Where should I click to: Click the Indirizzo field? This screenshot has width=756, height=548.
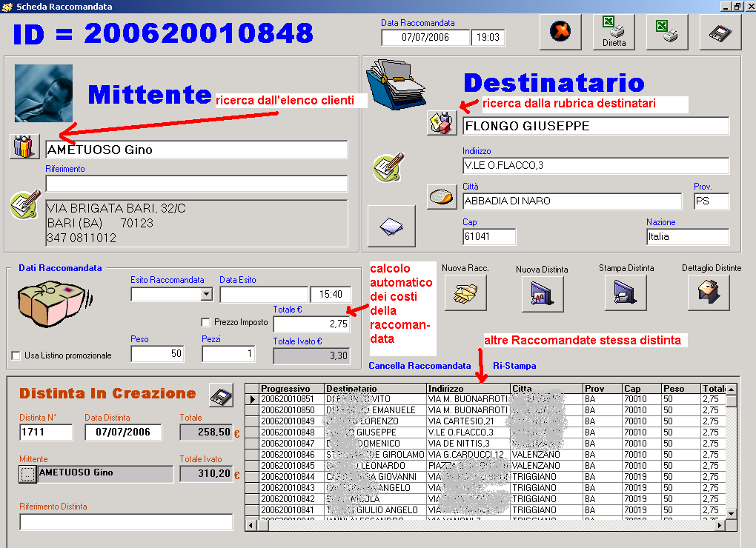[596, 166]
